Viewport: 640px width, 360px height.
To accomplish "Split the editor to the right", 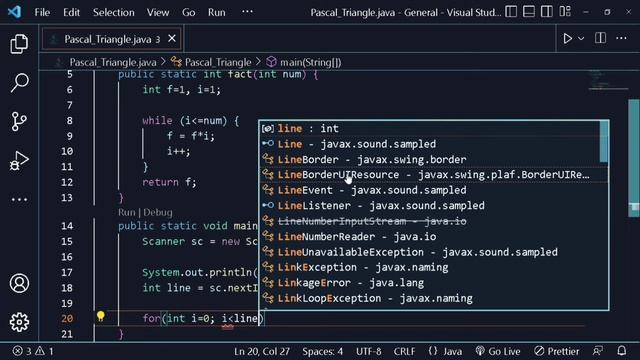I will click(x=600, y=38).
